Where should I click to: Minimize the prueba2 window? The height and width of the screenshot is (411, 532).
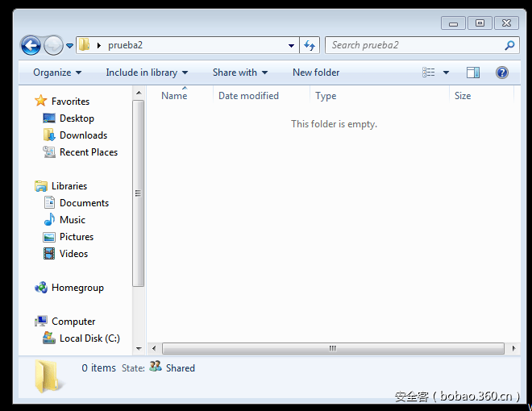453,23
